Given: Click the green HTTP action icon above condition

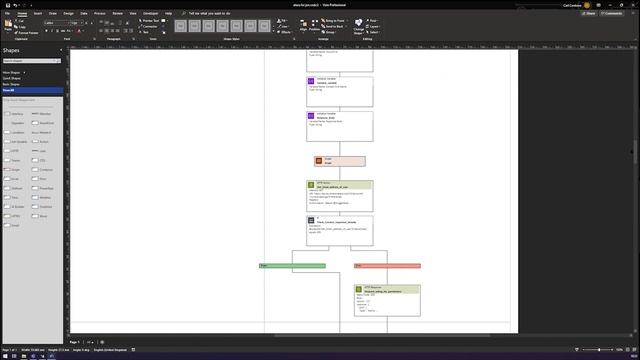Looking at the screenshot, I should click(x=311, y=185).
